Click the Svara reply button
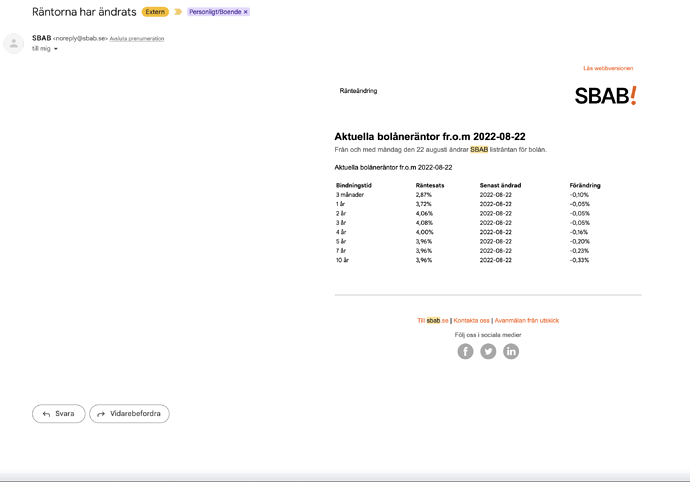The height and width of the screenshot is (482, 690). (x=59, y=414)
